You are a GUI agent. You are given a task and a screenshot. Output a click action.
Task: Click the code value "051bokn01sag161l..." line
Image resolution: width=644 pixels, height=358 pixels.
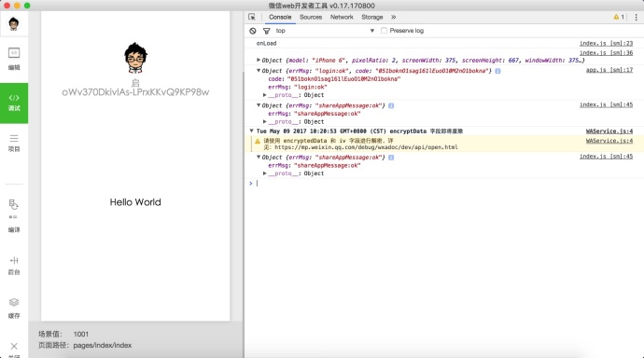tap(334, 78)
